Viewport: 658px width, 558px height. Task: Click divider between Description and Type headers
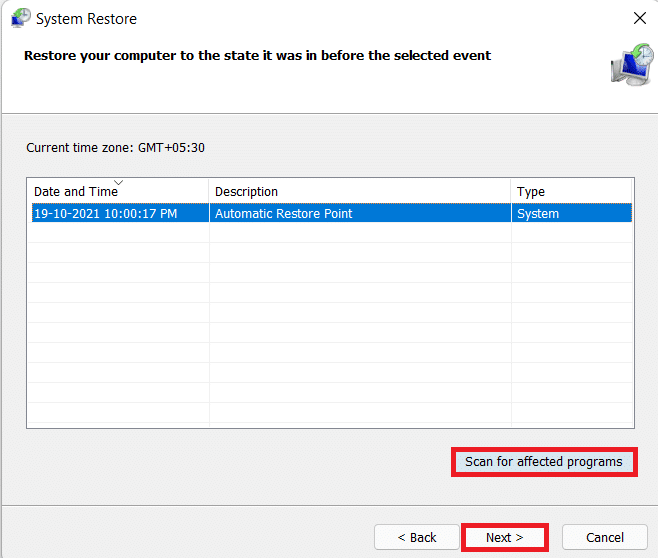tap(511, 192)
